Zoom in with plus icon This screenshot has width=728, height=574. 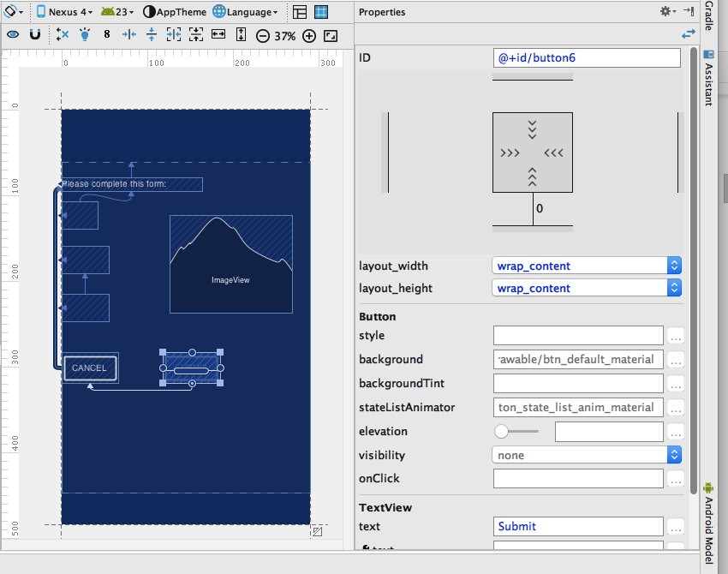tap(309, 36)
